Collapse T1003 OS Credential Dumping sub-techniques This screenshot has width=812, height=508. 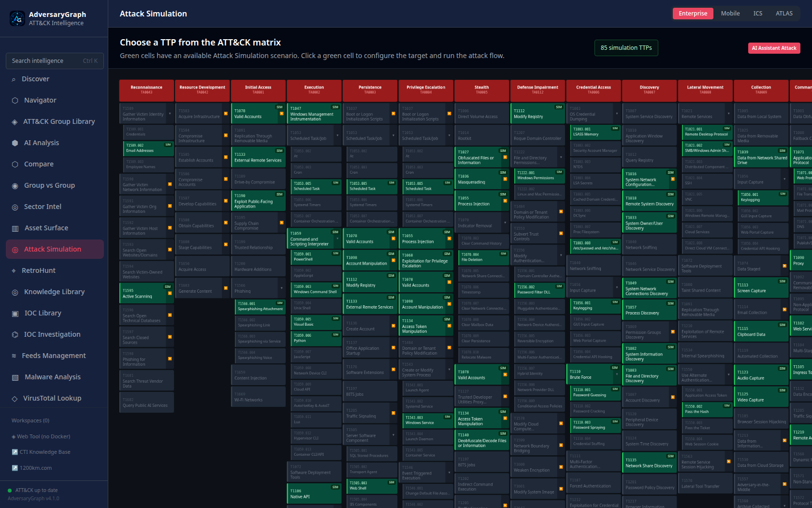point(617,114)
